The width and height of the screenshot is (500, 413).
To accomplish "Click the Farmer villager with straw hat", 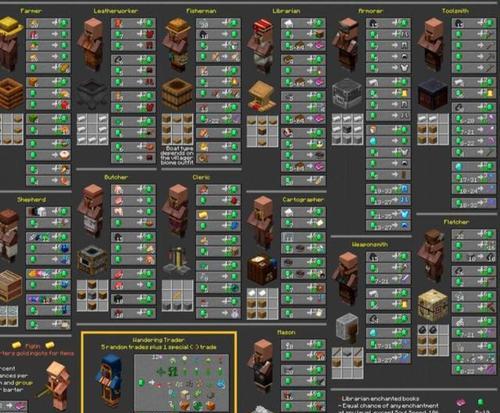I will click(10, 43).
